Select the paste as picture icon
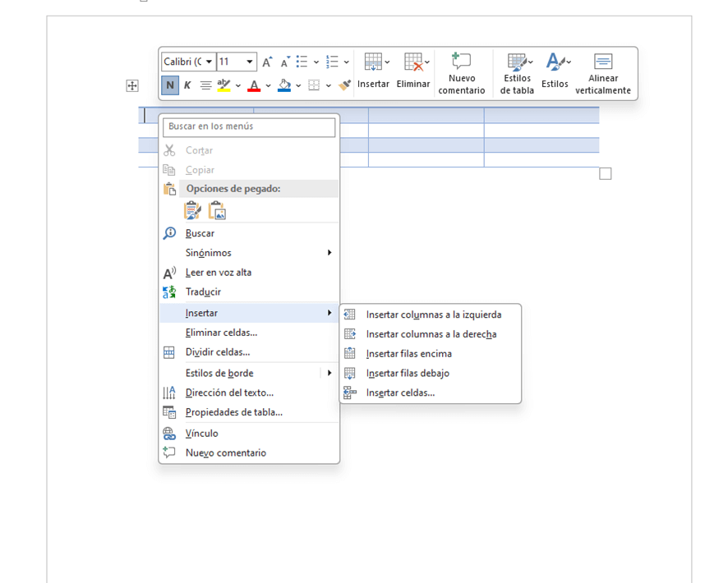The width and height of the screenshot is (728, 583). 217,211
